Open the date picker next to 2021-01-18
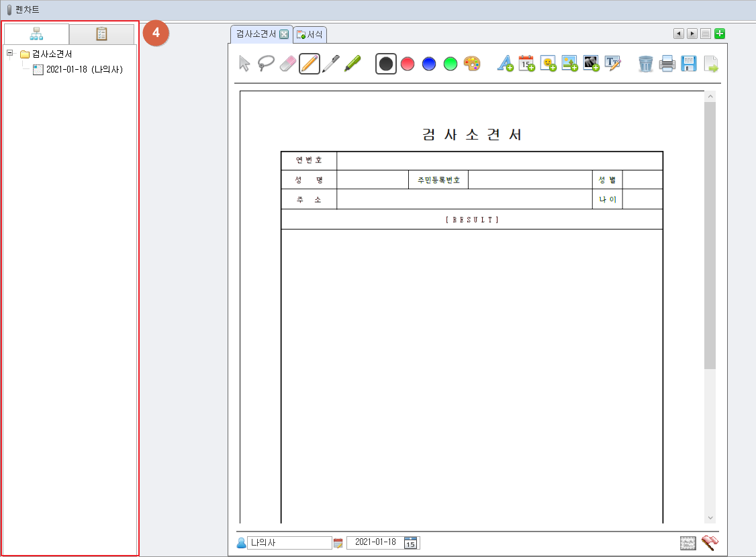 click(411, 543)
